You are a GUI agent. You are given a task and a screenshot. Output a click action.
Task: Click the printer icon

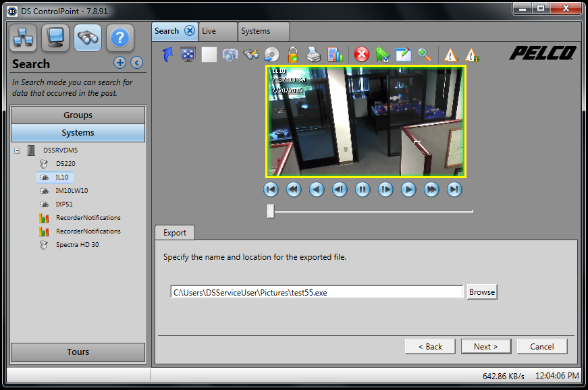313,55
